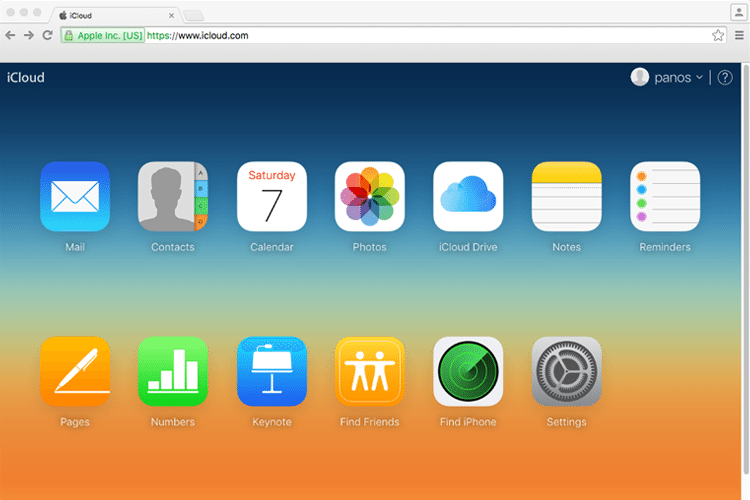Open the Mail app icon
The image size is (750, 500).
pos(75,196)
